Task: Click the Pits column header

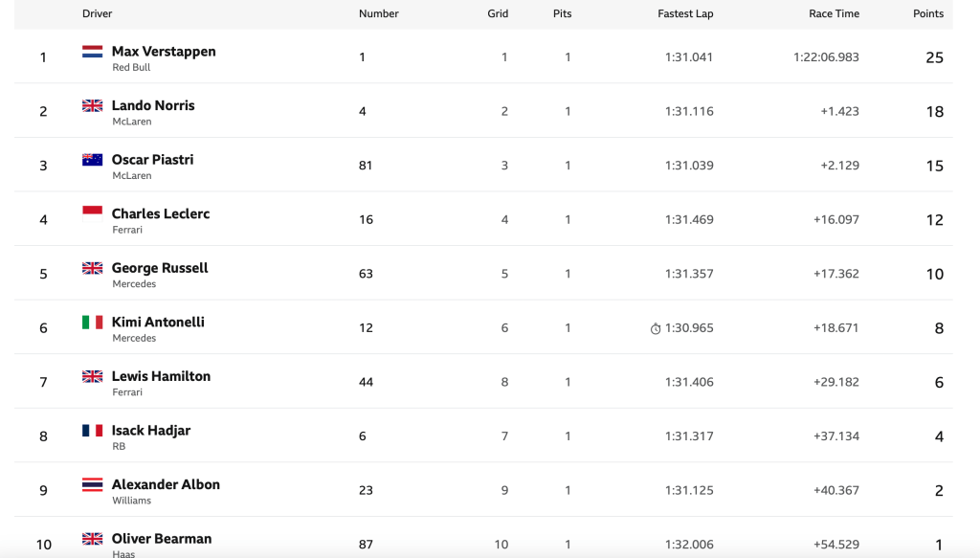Action: point(562,13)
